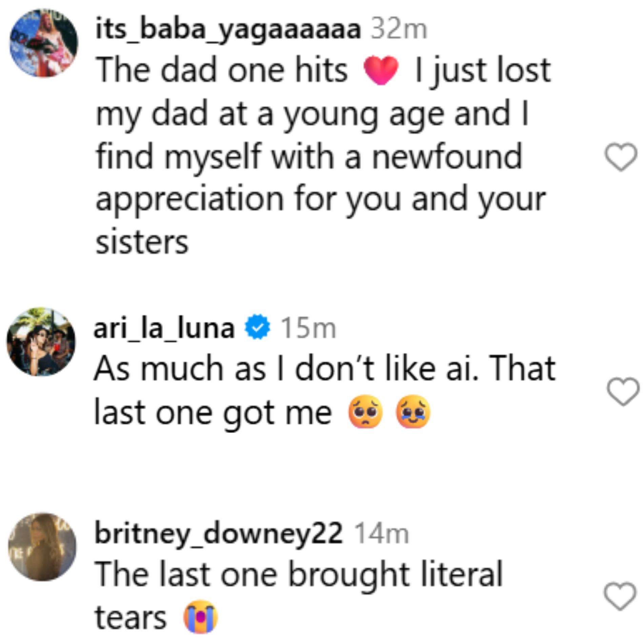Like the its_baba_yagaaaaaa comment
The width and height of the screenshot is (644, 644).
point(621,157)
